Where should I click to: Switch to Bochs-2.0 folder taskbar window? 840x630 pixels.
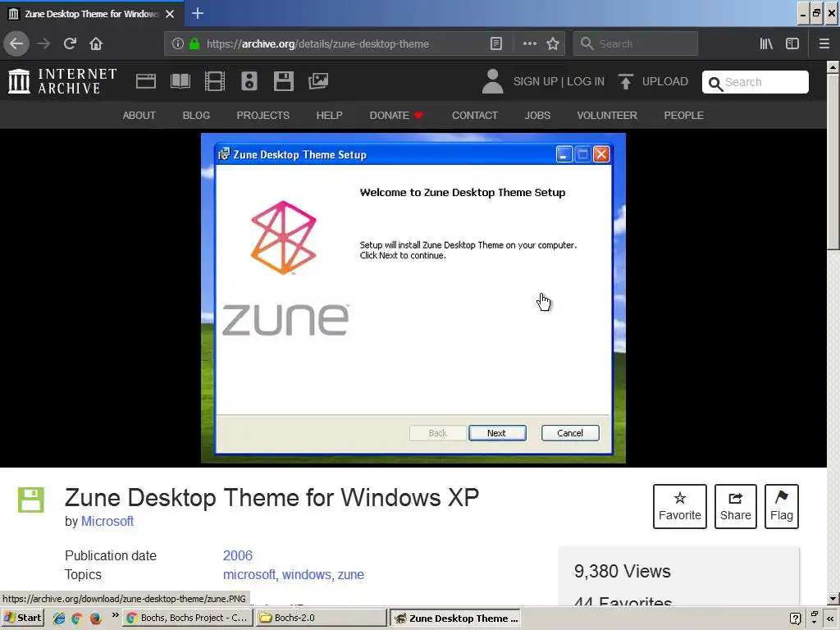tap(321, 618)
